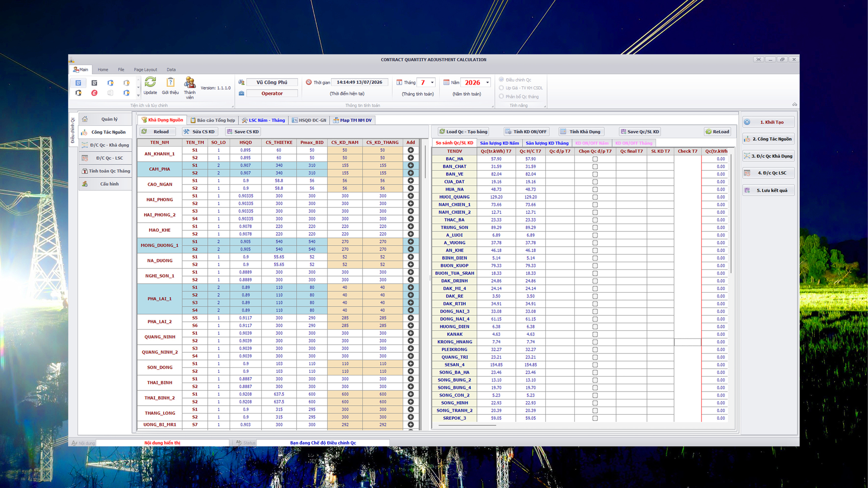Image resolution: width=868 pixels, height=488 pixels.
Task: Click the Thời gian date-time field
Action: click(359, 82)
